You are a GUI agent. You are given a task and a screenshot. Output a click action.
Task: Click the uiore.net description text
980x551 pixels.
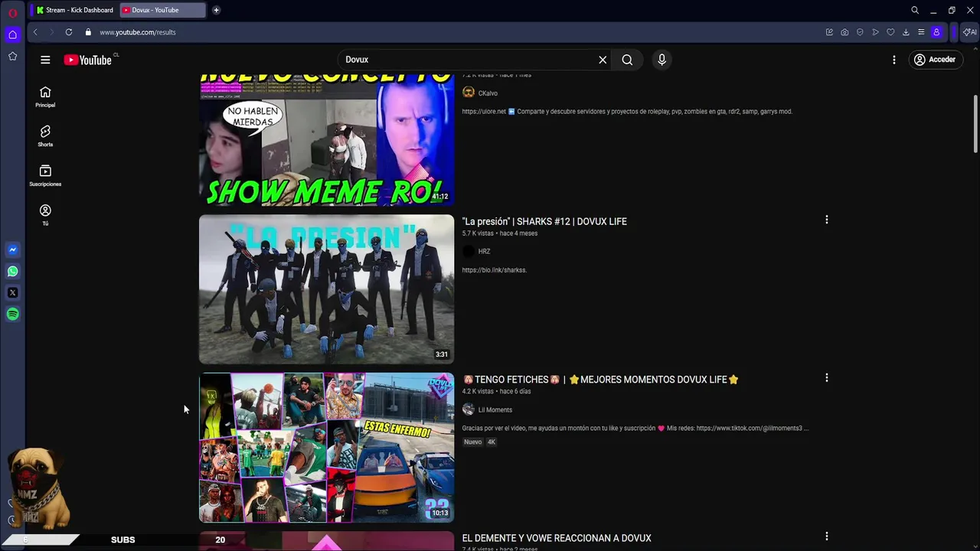tap(627, 112)
